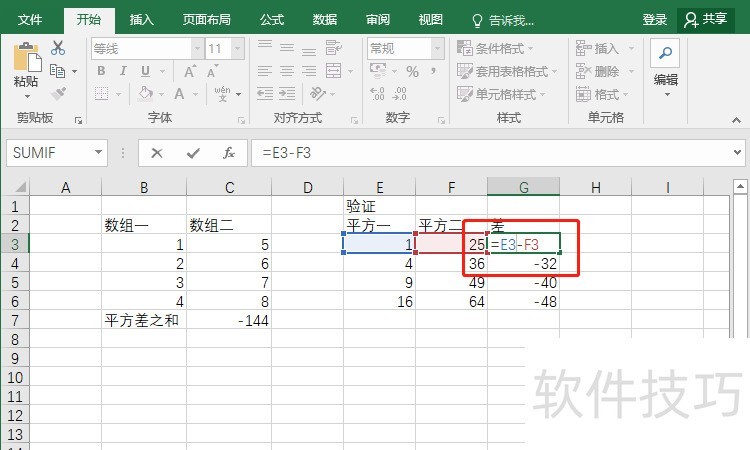Viewport: 750px width, 450px height.
Task: Open the font name dropdown
Action: pyautogui.click(x=197, y=48)
